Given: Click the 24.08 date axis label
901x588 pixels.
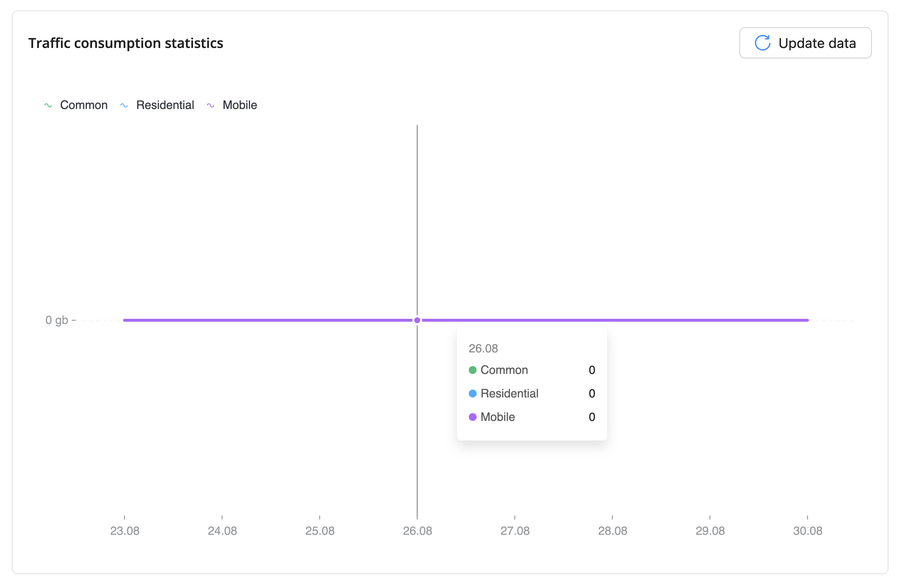Looking at the screenshot, I should coord(222,531).
